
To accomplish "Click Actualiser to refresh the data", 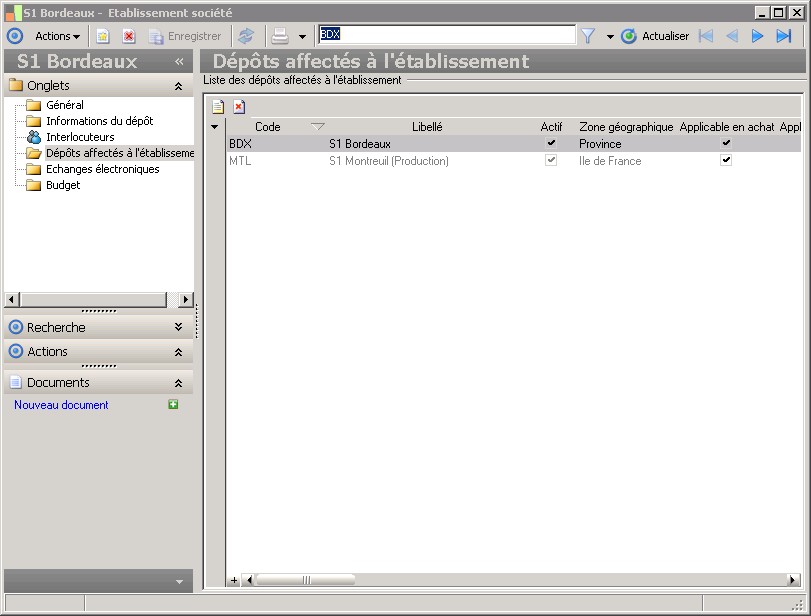I will pyautogui.click(x=655, y=36).
